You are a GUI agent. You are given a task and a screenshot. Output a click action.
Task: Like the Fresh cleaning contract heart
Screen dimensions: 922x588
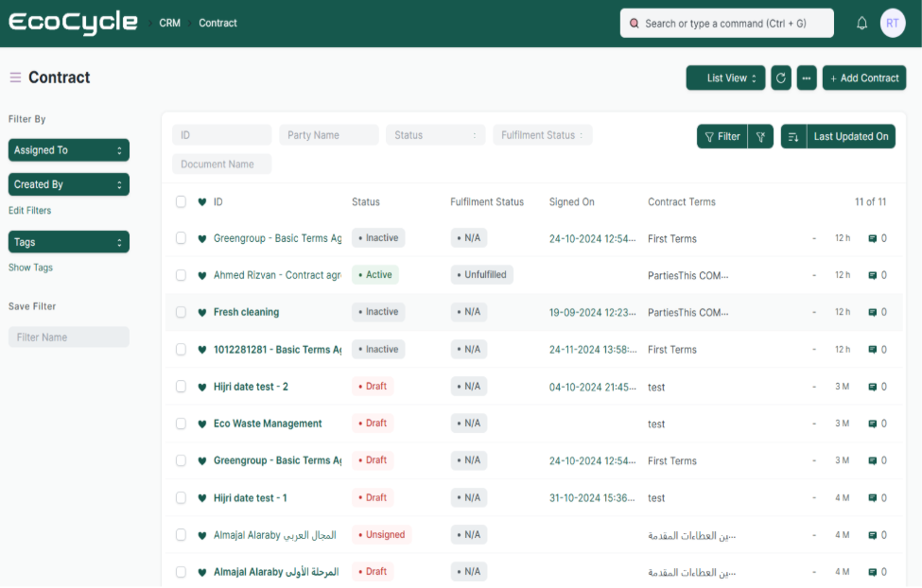(201, 313)
